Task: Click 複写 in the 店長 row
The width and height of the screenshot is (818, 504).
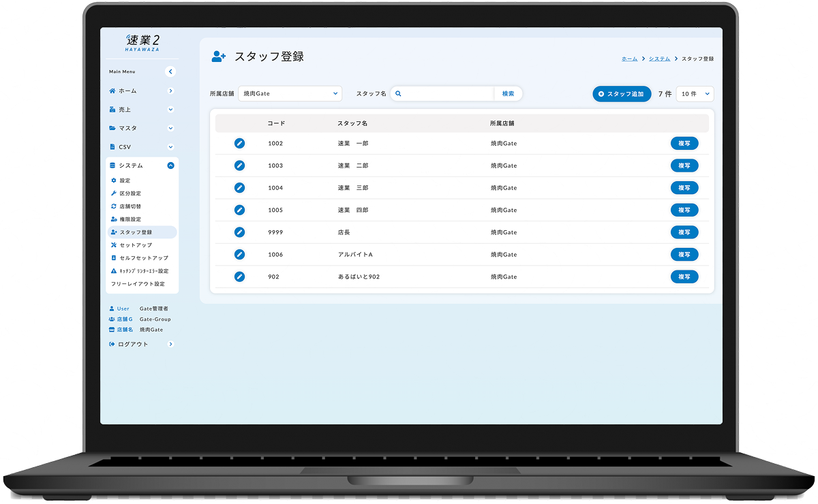Action: point(684,232)
